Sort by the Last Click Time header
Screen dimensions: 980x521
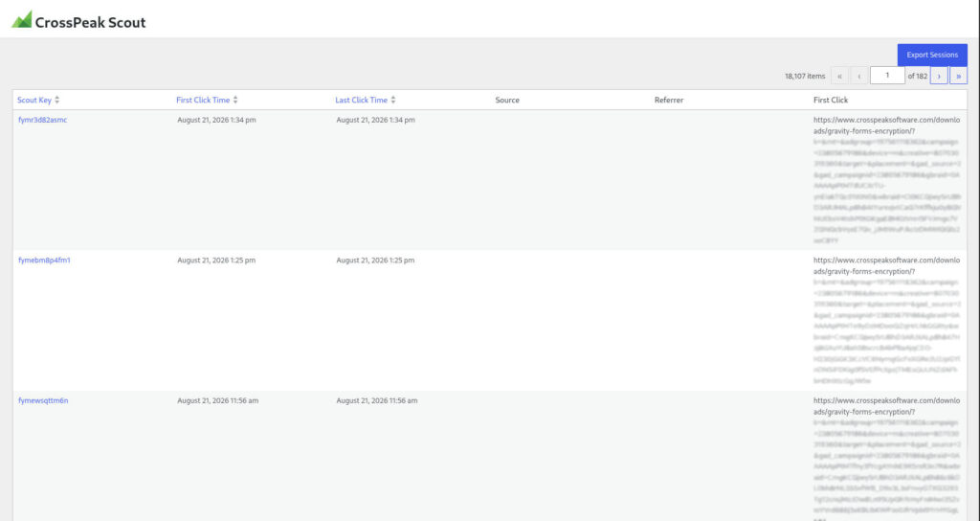pos(361,100)
